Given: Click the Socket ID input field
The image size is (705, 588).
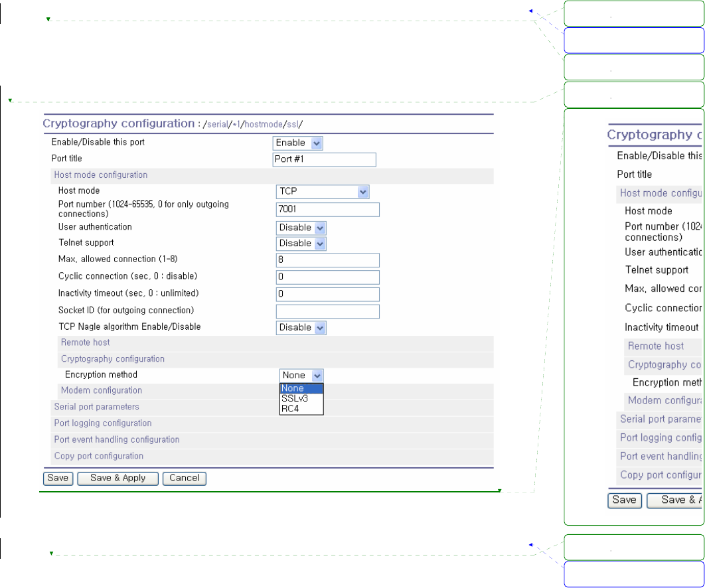Looking at the screenshot, I should [x=327, y=311].
